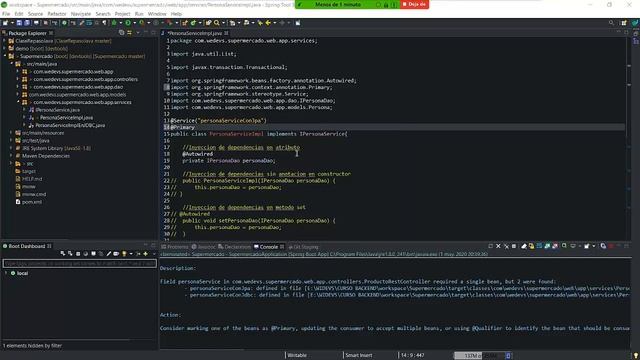
Task: Open Package Explorer view menu arrow
Action: point(138,33)
